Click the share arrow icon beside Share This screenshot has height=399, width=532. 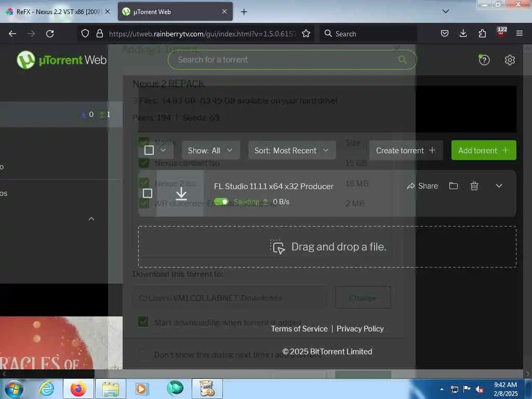click(x=410, y=186)
